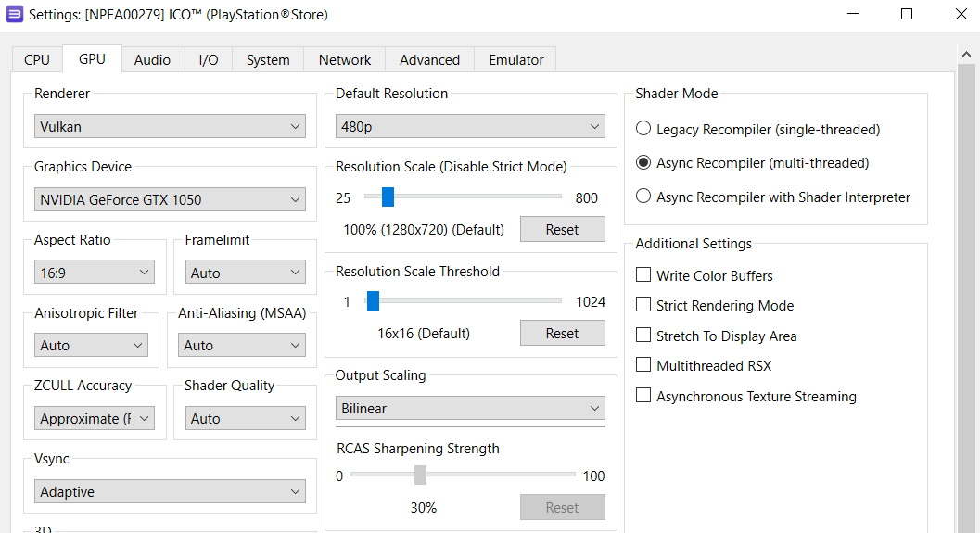Go to the Advanced tab
The height and width of the screenshot is (533, 980).
[x=429, y=59]
